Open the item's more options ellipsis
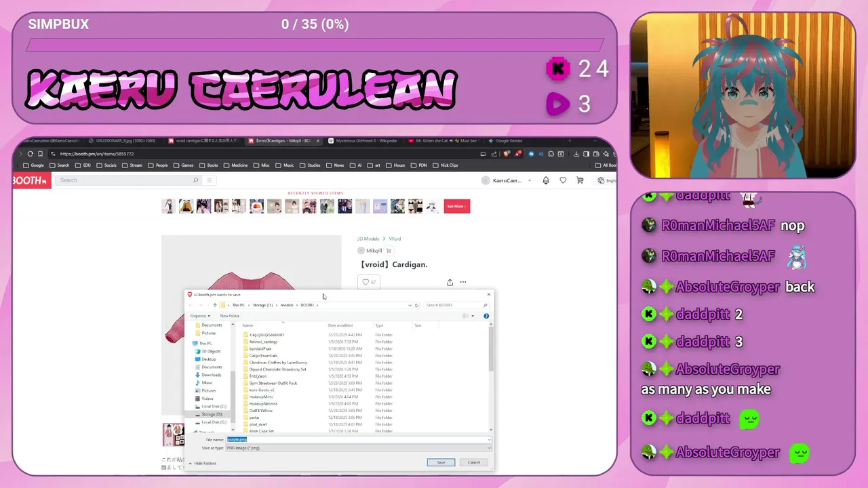This screenshot has height=488, width=868. point(463,282)
